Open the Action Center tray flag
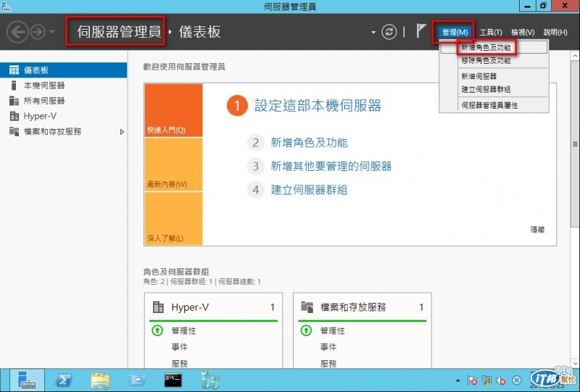The height and width of the screenshot is (392, 580). (x=472, y=380)
